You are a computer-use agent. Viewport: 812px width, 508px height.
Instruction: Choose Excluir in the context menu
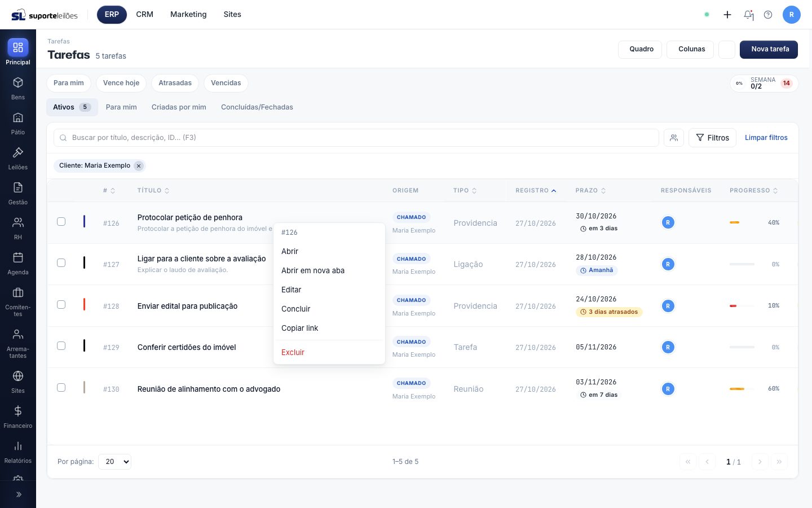click(329, 353)
